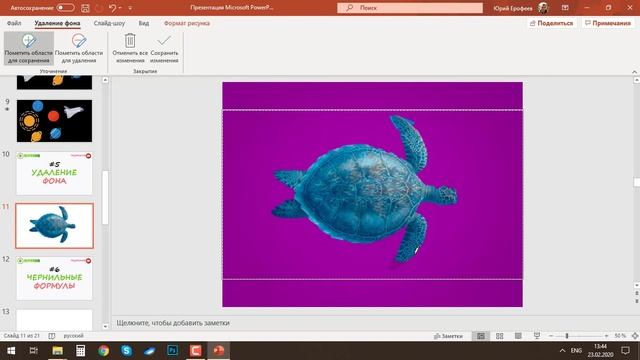Image resolution: width=640 pixels, height=360 pixels.
Task: Fit slide to current window icon
Action: pos(635,336)
